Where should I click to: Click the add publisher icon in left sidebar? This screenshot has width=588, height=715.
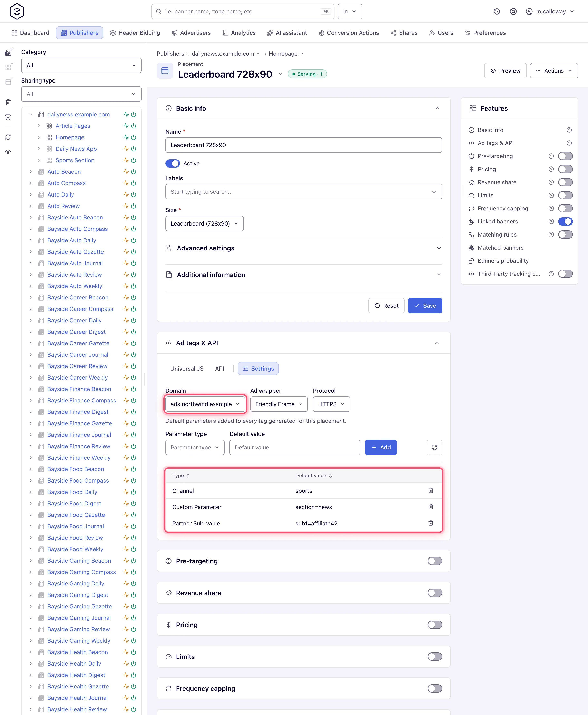(x=9, y=52)
